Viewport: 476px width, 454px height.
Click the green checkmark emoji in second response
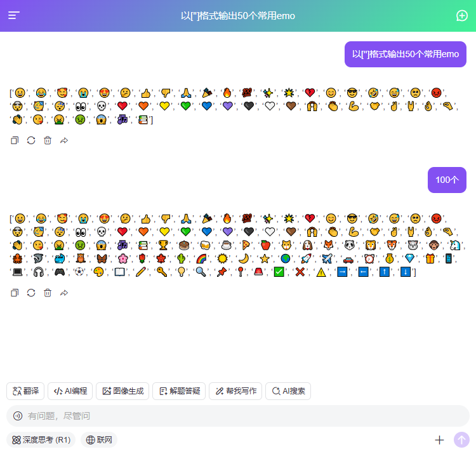279,272
